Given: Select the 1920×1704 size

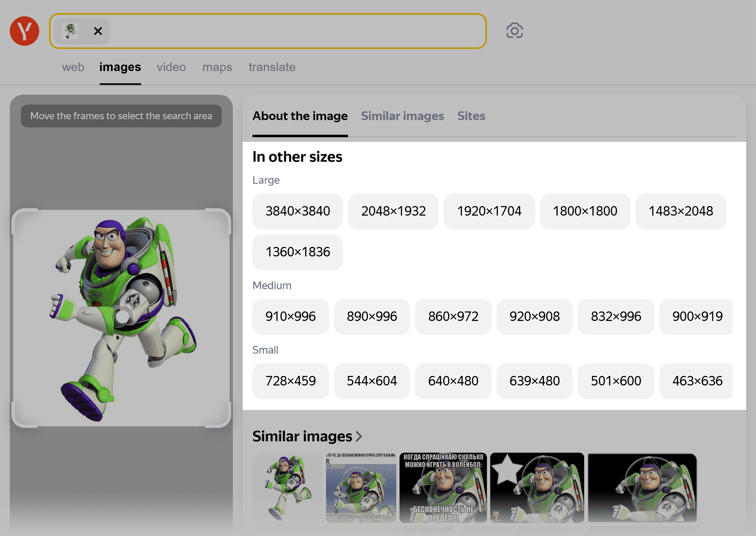Looking at the screenshot, I should 489,211.
